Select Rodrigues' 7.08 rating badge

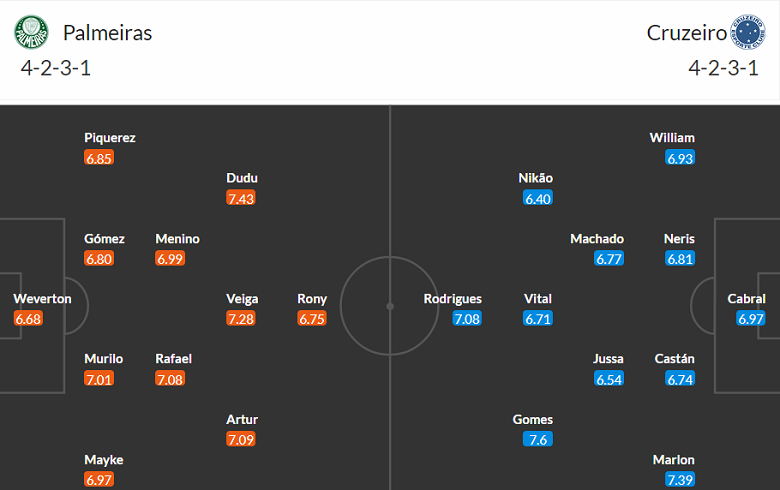(x=467, y=319)
